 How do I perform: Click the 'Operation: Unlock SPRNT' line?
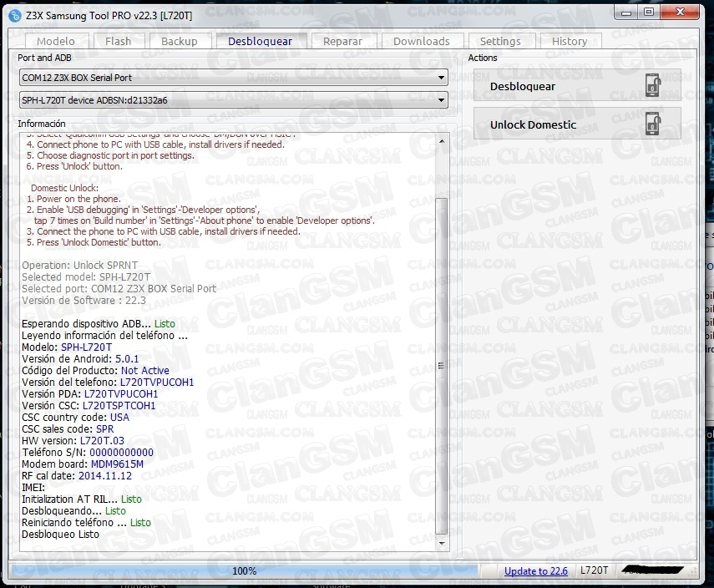(x=79, y=265)
